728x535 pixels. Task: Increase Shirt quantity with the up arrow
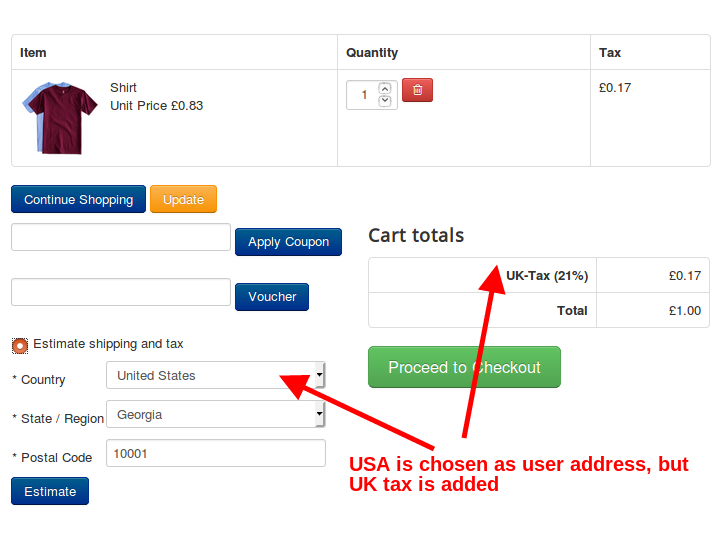tap(385, 88)
